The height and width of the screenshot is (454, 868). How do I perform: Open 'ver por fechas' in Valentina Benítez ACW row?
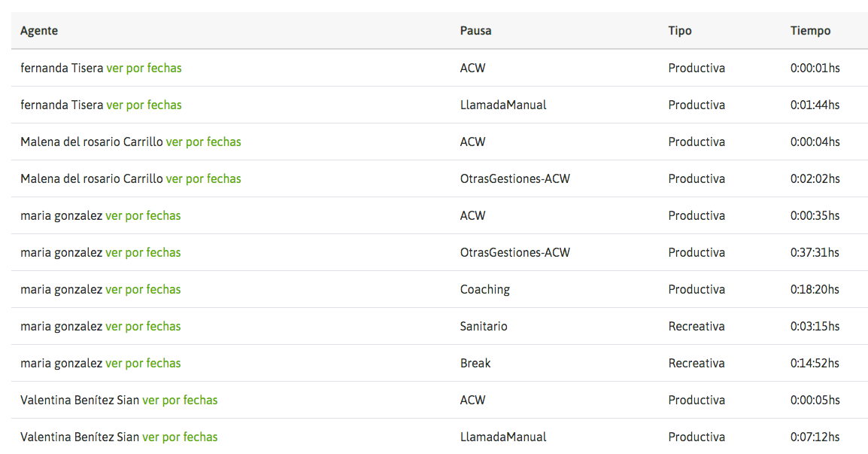pyautogui.click(x=180, y=400)
